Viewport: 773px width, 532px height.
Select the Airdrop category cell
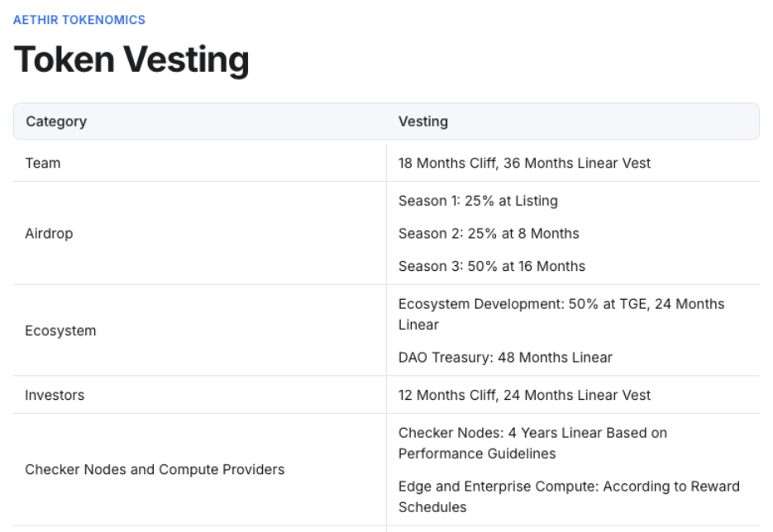click(49, 234)
